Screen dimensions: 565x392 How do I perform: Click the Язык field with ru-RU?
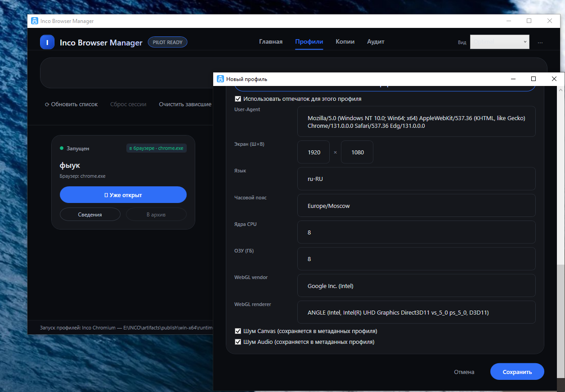click(417, 179)
